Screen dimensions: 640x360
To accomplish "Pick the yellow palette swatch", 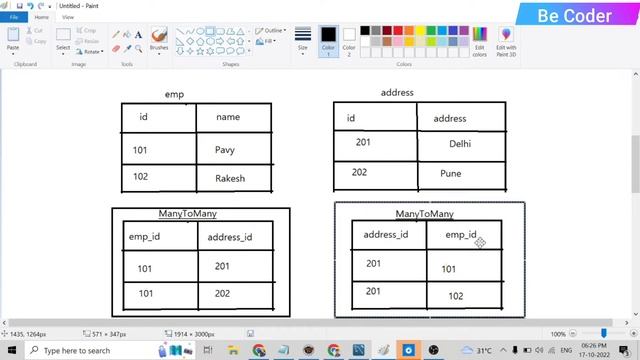I will pos(420,30).
